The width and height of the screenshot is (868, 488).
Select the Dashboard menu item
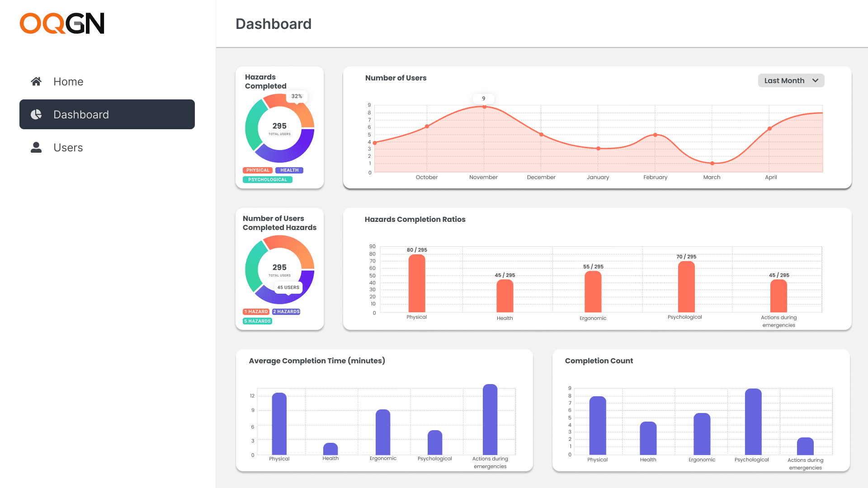[x=107, y=114]
